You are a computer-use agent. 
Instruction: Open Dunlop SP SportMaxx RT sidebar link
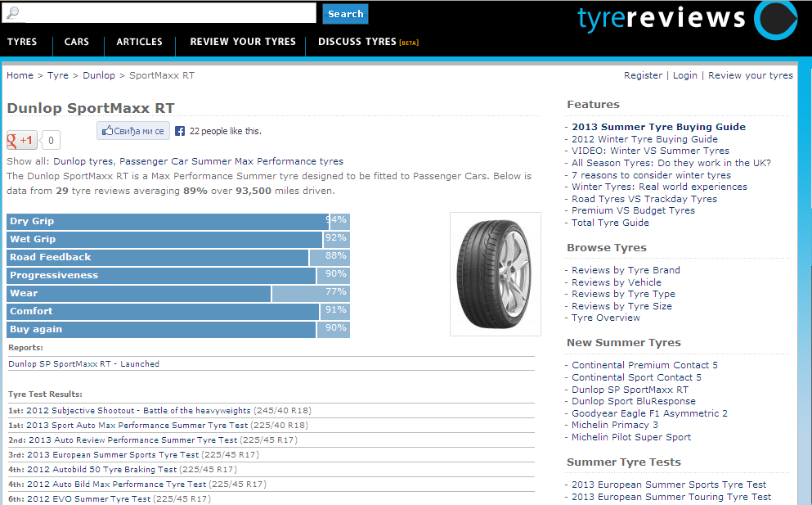click(630, 390)
